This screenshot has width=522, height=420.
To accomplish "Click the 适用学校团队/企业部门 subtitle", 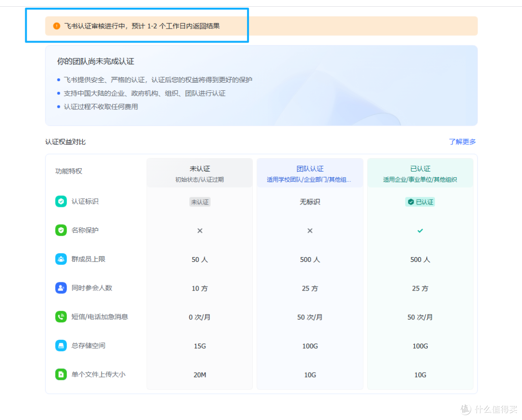I will (x=308, y=180).
